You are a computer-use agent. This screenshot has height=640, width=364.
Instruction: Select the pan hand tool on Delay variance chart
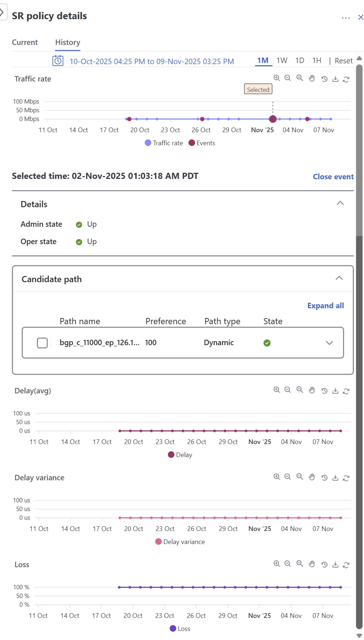click(x=312, y=477)
